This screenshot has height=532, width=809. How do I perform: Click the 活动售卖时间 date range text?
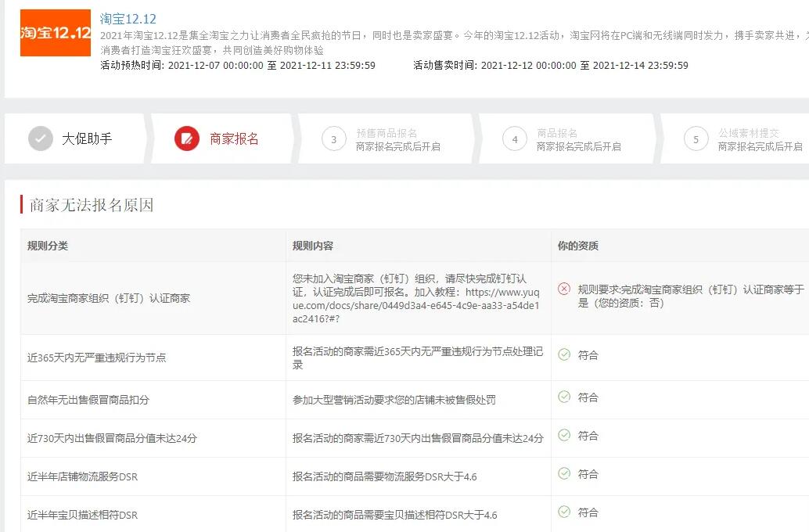coord(551,66)
